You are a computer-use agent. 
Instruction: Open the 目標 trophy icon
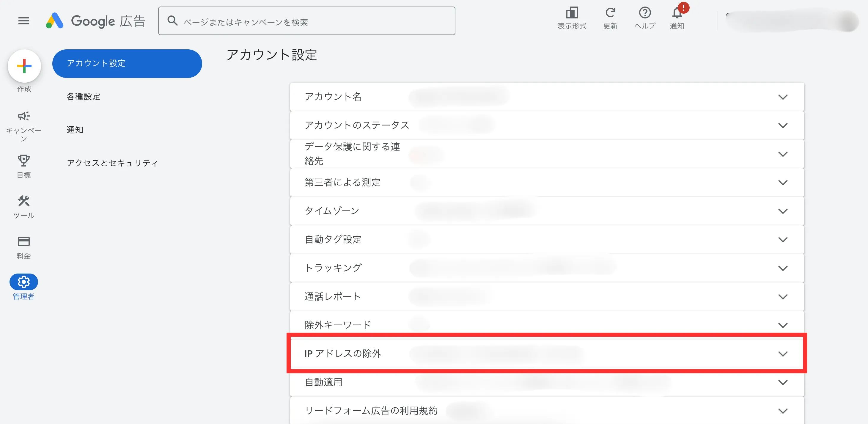(x=23, y=161)
